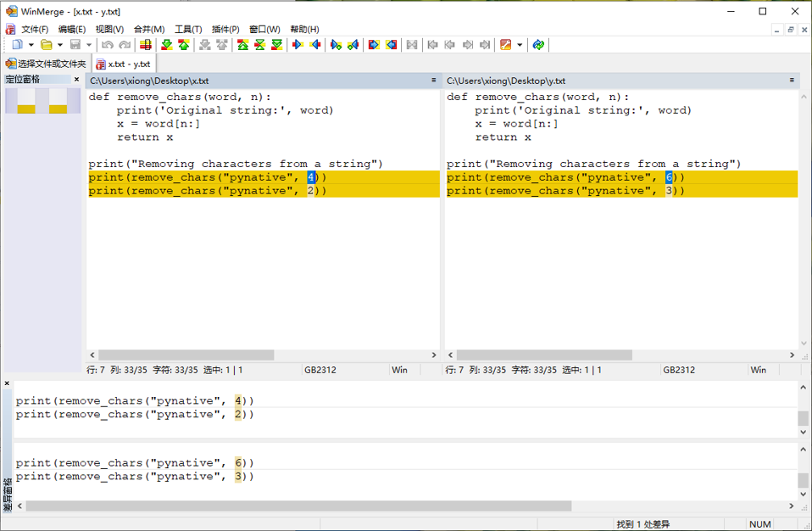Click the New document toolbar icon
The height and width of the screenshot is (531, 812).
point(18,45)
